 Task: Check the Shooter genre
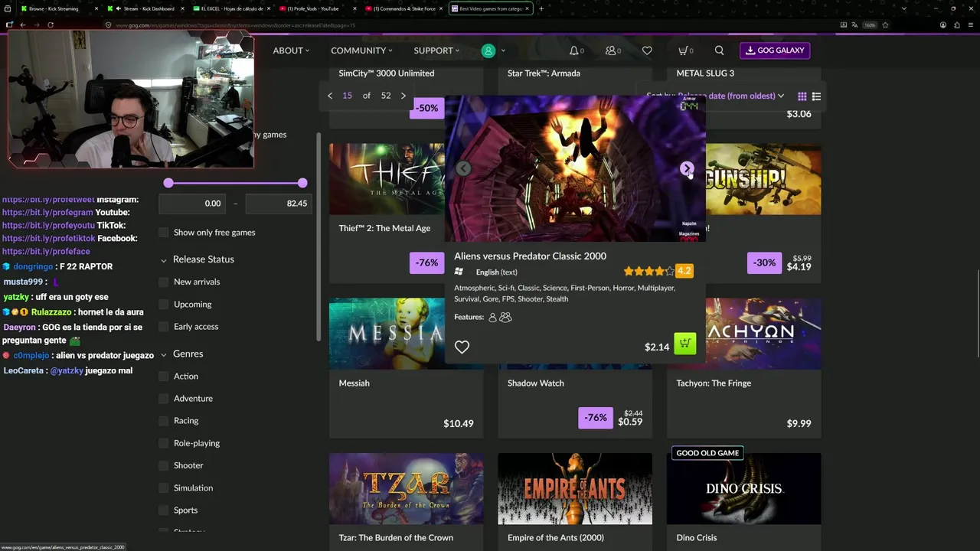click(163, 465)
